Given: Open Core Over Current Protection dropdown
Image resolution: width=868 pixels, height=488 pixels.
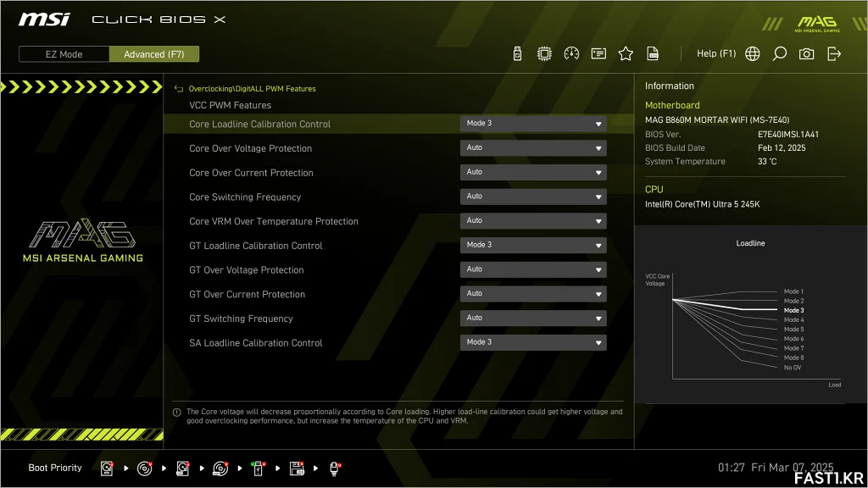Looking at the screenshot, I should 533,172.
